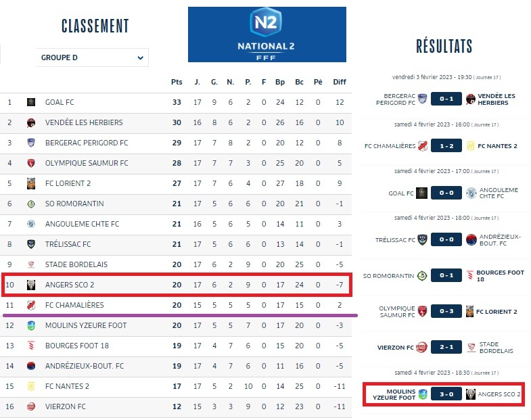Click the FC Lorient 2 crest in standings
The image size is (531, 420).
pos(31,183)
